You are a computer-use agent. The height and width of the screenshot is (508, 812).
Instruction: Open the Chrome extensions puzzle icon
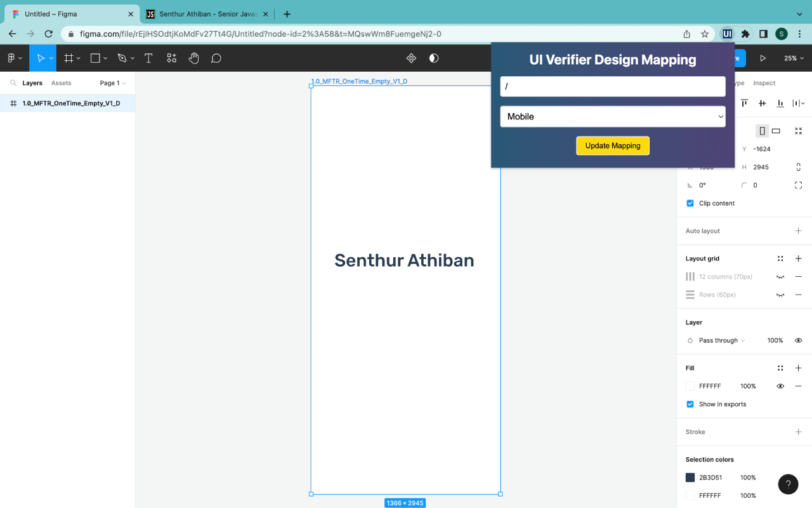click(x=745, y=34)
